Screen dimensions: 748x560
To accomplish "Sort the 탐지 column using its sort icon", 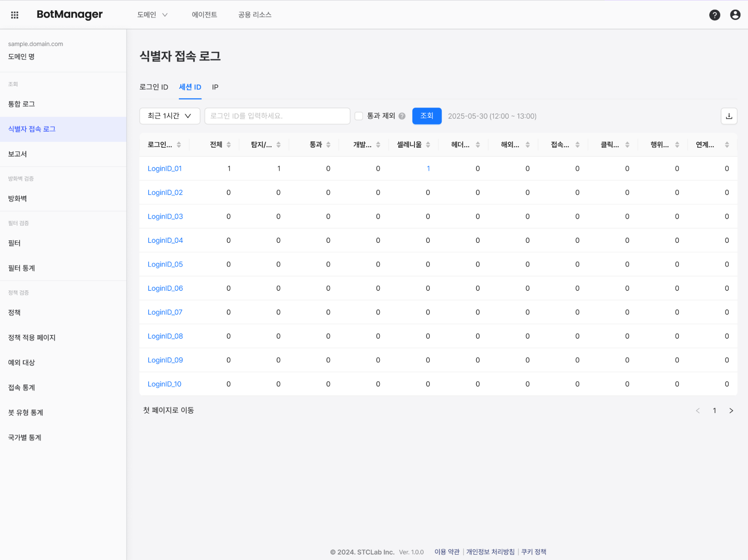I will point(279,144).
